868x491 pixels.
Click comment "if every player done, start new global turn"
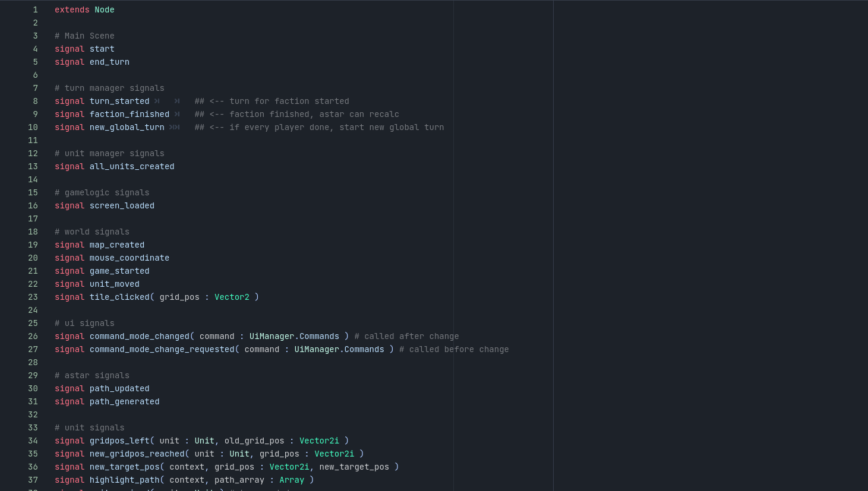tap(337, 127)
